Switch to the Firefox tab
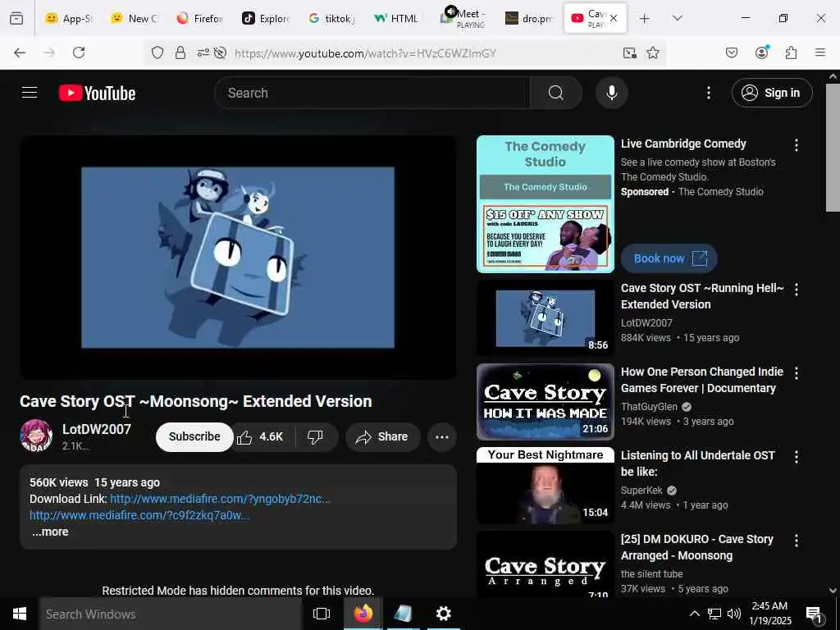Image resolution: width=840 pixels, height=630 pixels. pos(199,19)
